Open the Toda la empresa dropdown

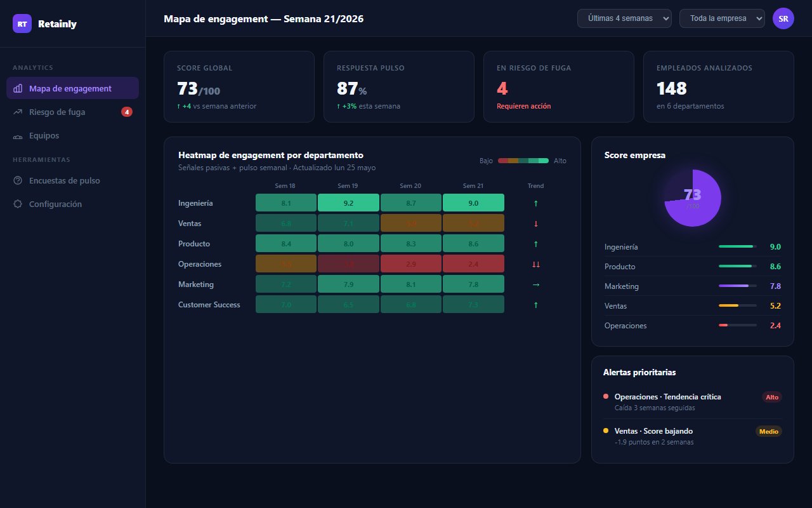pyautogui.click(x=722, y=18)
